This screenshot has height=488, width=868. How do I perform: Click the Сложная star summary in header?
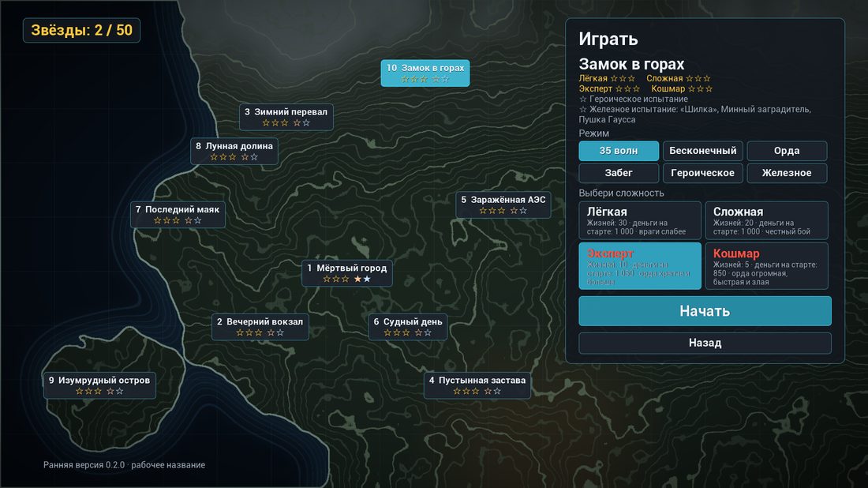pos(678,79)
